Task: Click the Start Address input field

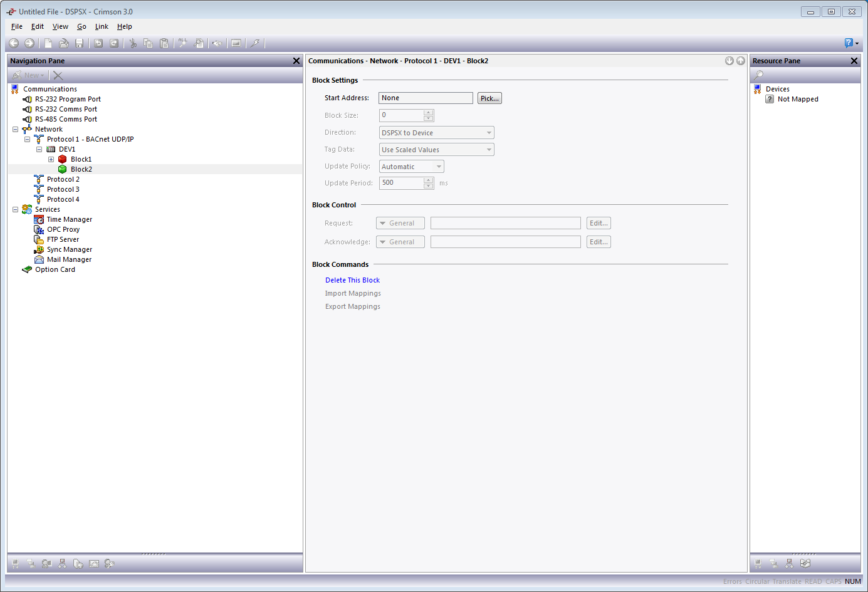Action: 426,98
